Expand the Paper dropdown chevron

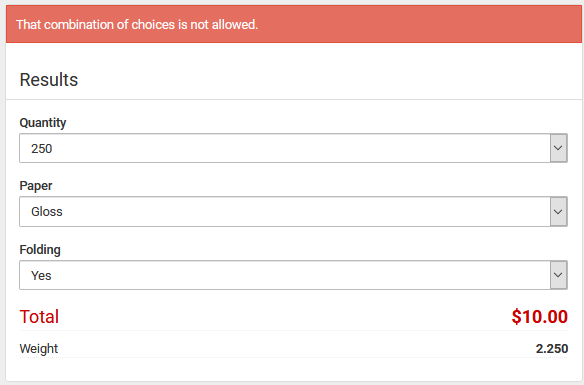click(558, 212)
